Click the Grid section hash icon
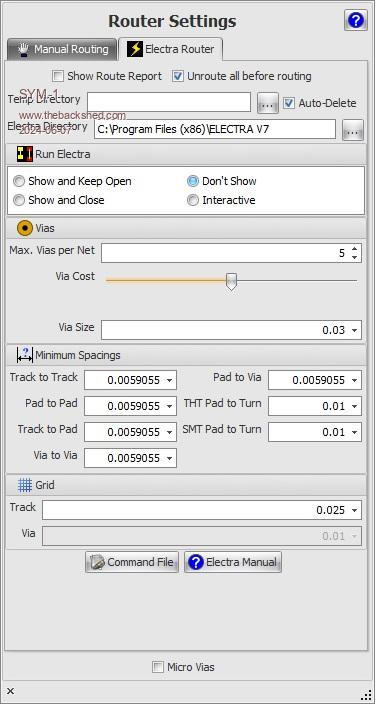 click(x=25, y=485)
